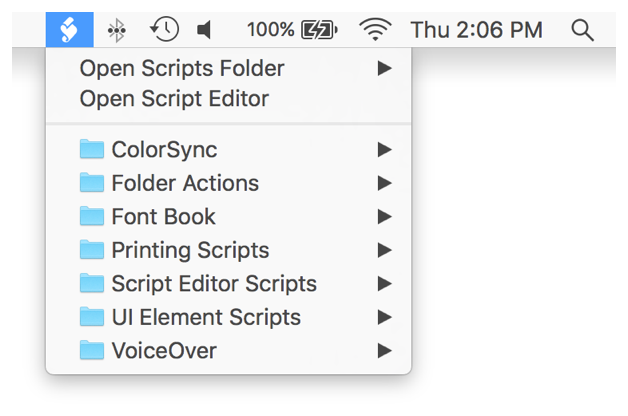Expand the Printing Scripts submenu arrow
Image resolution: width=628 pixels, height=416 pixels.
click(x=383, y=251)
